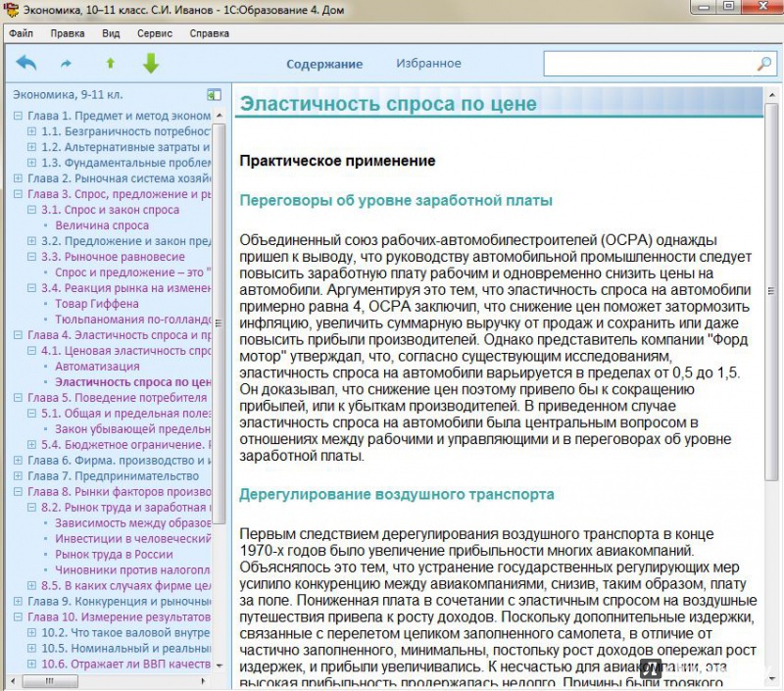This screenshot has height=691, width=784.
Task: Expand the Глава 6 tree node
Action: coord(18,460)
